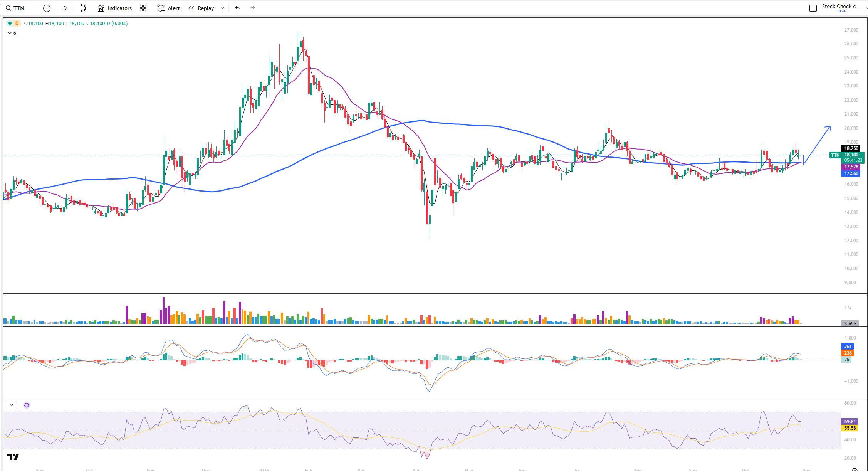Image resolution: width=868 pixels, height=471 pixels.
Task: Click the undo arrow
Action: (x=237, y=8)
